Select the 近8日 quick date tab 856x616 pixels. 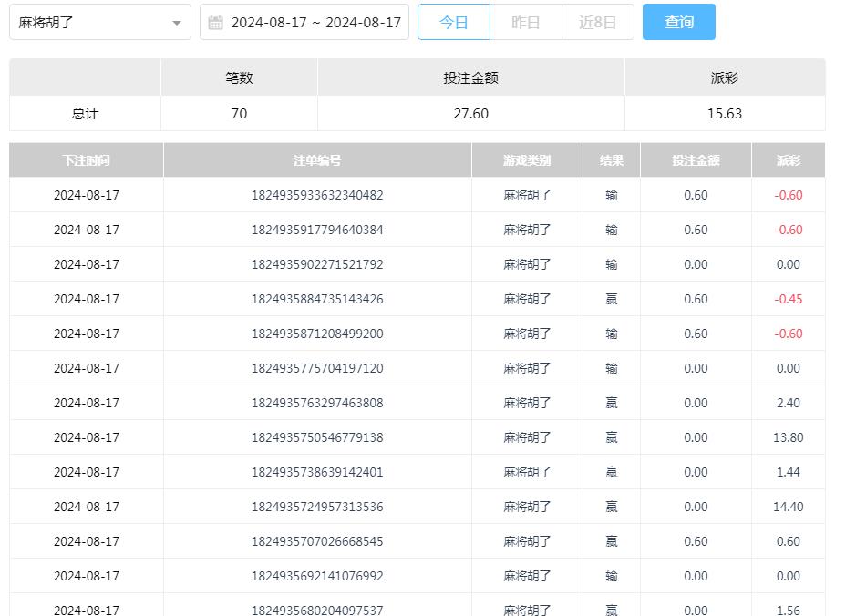coord(597,22)
